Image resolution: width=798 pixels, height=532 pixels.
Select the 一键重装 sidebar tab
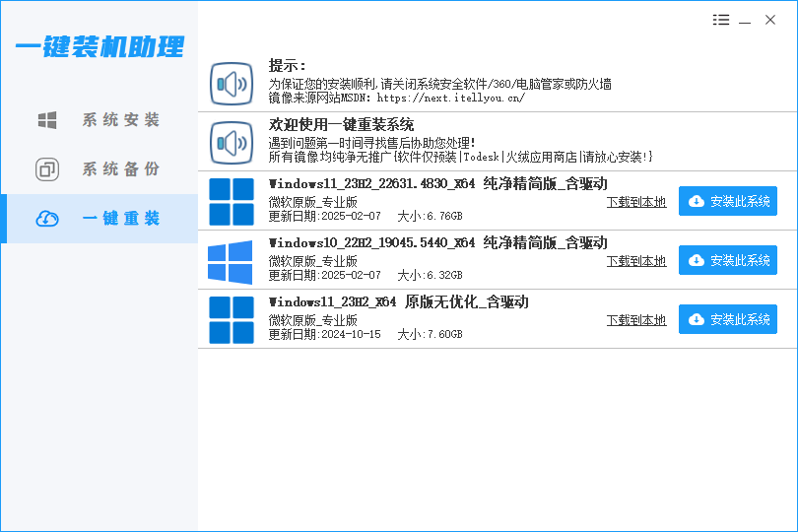[x=120, y=219]
